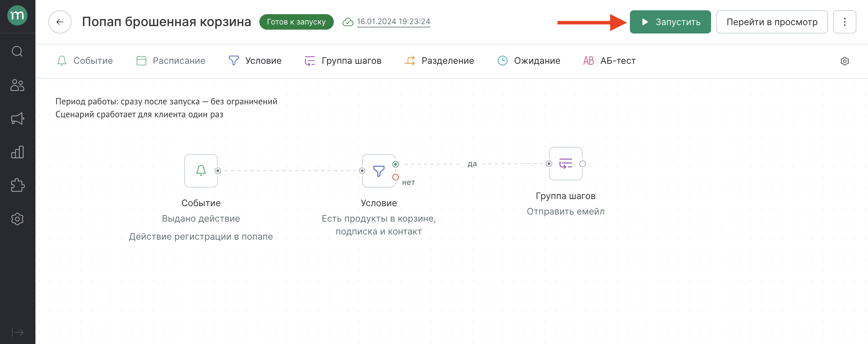Expand the sidebar with the arrow icon
The image size is (868, 344).
(x=17, y=332)
